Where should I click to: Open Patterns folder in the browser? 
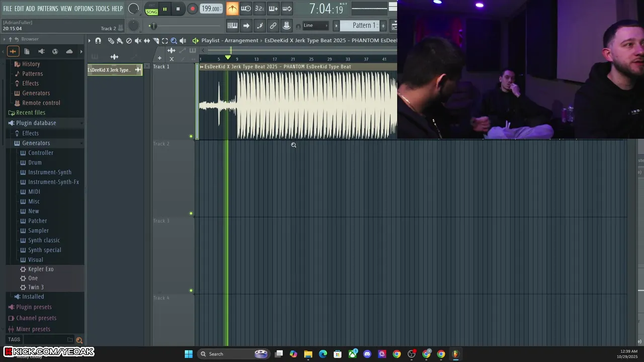pos(32,73)
